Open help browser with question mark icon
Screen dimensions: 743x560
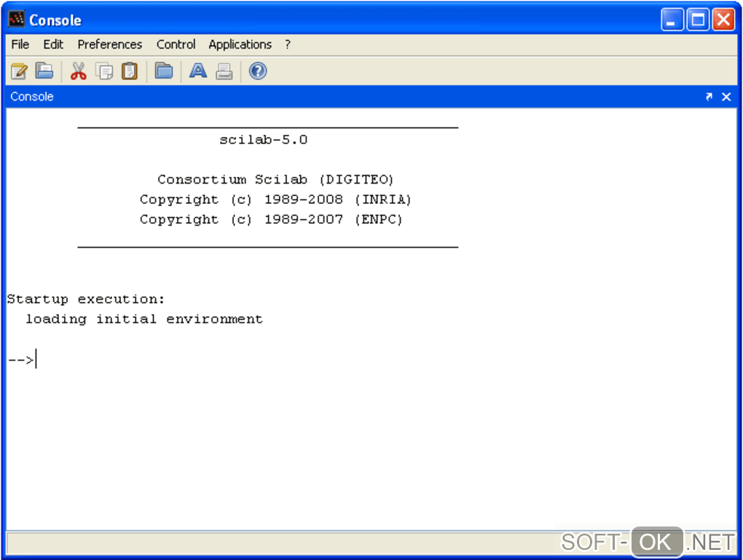(258, 71)
